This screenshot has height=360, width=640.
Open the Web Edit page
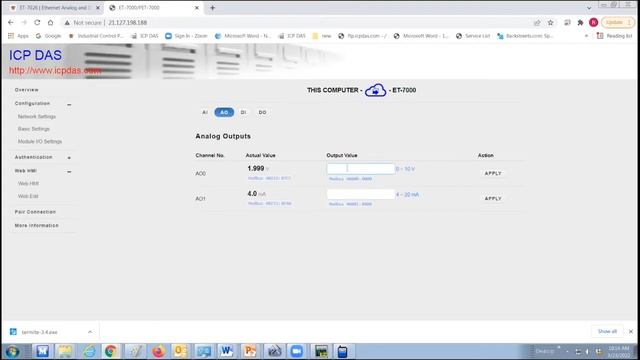[28, 196]
